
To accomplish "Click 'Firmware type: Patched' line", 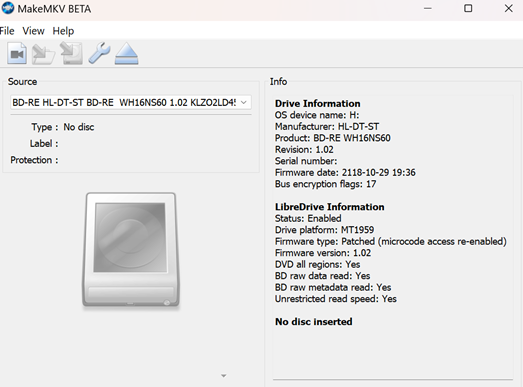I will [391, 242].
